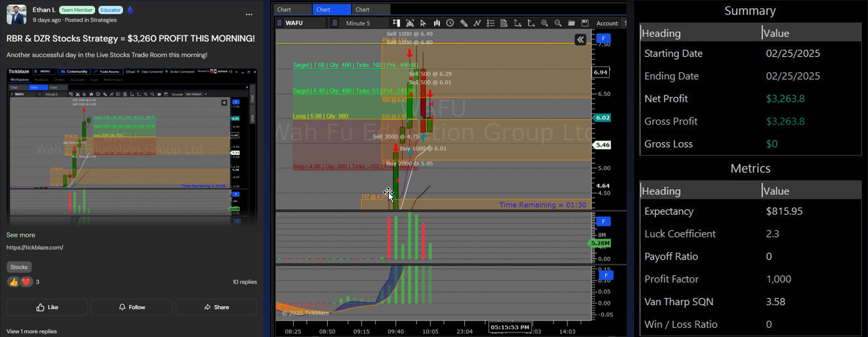Viewport: 868px width, 337px height.
Task: Click the 6.94 price marker on the axis
Action: [601, 73]
